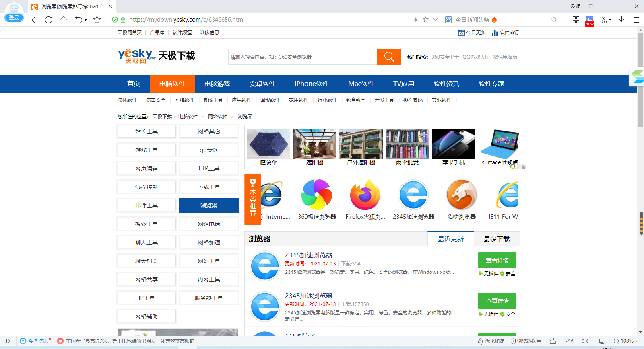Image resolution: width=644 pixels, height=349 pixels.
Task: Click scrollbar down arrow
Action: (x=640, y=332)
